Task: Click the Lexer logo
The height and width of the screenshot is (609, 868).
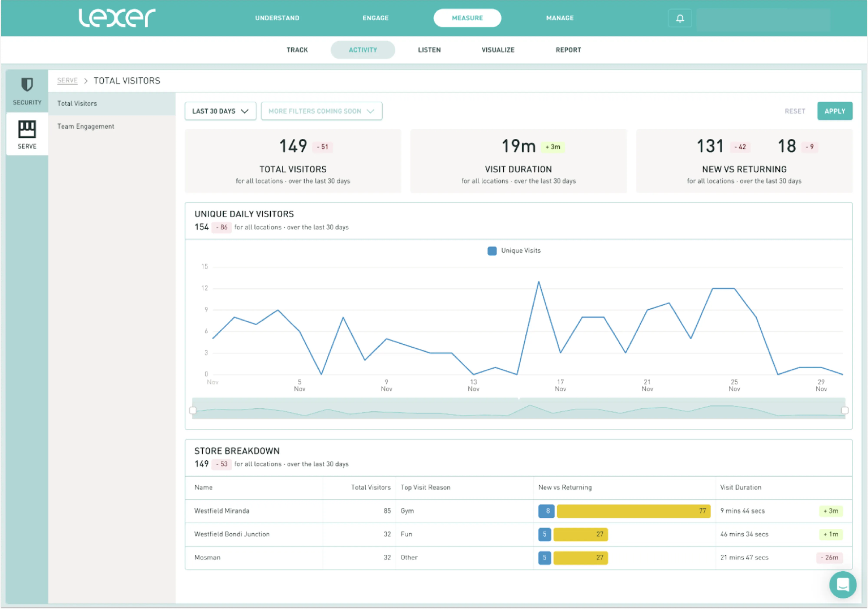Action: [117, 18]
